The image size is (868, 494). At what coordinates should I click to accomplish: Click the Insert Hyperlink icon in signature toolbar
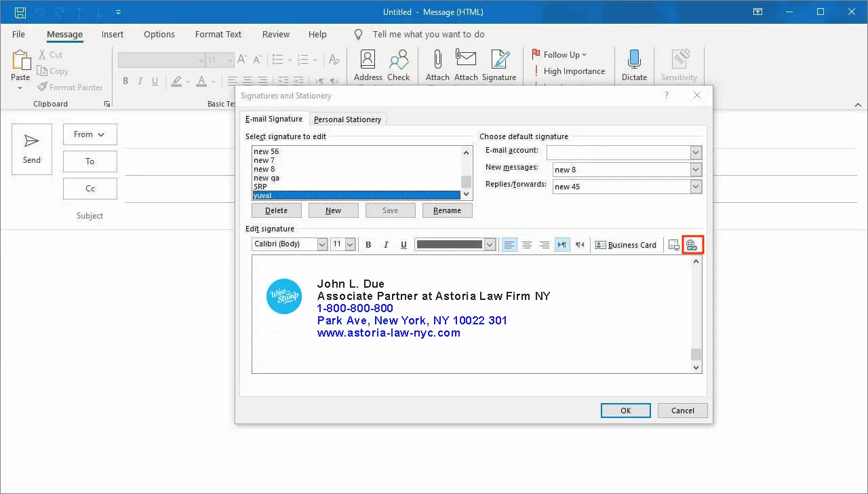tap(692, 245)
